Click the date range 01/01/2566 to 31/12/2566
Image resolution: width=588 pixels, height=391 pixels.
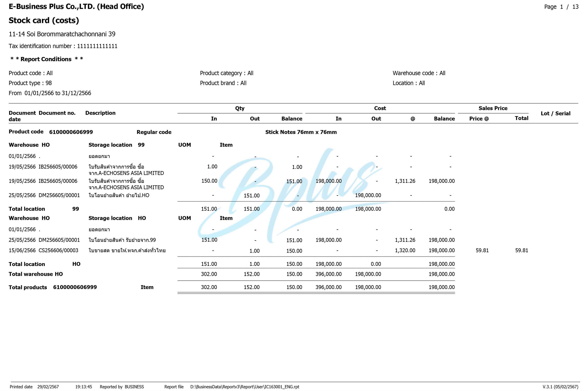pos(58,93)
